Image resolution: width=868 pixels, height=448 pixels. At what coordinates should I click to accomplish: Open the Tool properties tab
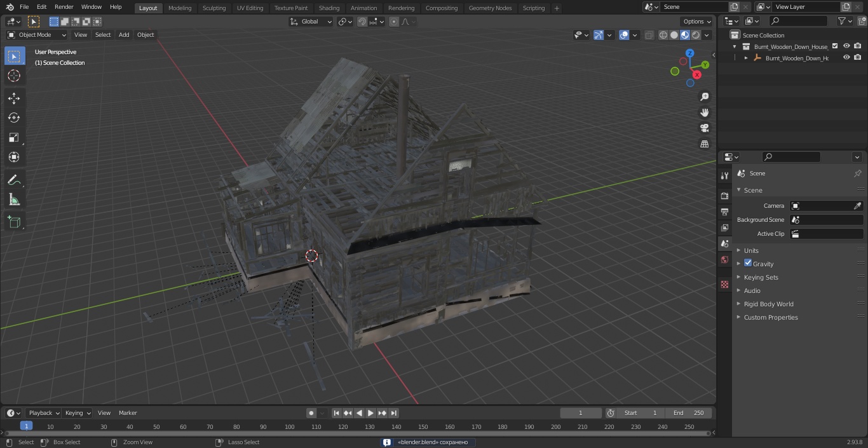(724, 175)
